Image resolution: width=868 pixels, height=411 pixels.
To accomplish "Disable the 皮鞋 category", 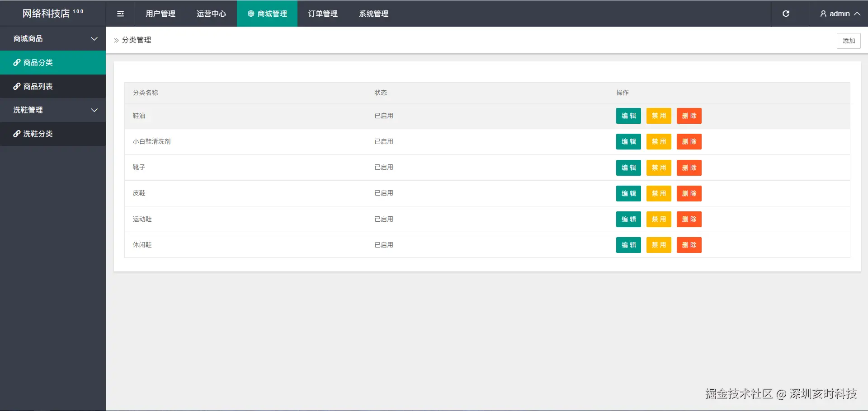I will [659, 193].
